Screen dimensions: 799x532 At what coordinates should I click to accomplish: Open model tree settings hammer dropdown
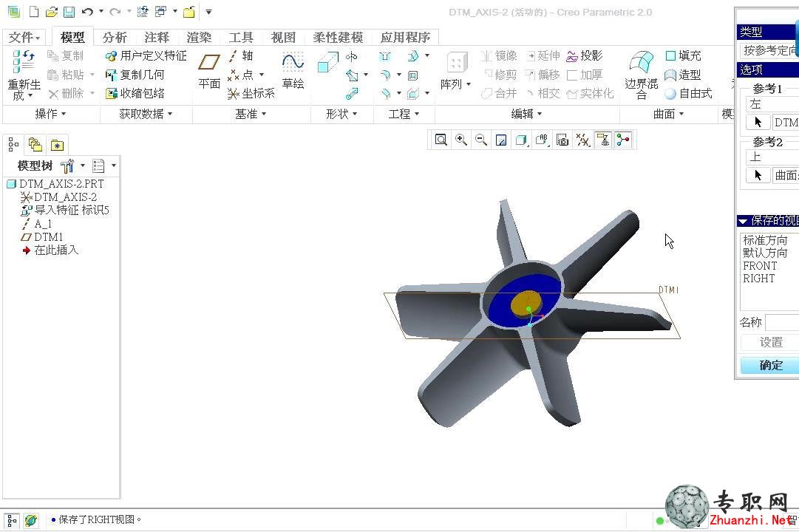[73, 166]
